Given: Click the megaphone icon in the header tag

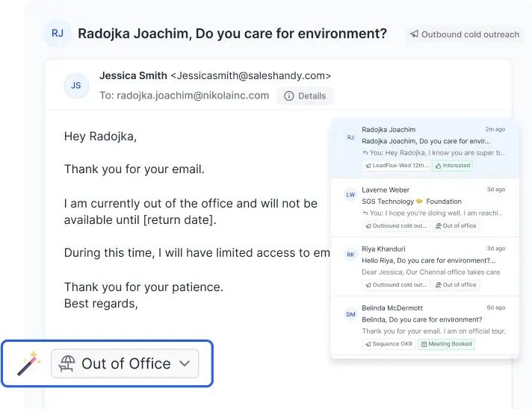Looking at the screenshot, I should point(414,34).
